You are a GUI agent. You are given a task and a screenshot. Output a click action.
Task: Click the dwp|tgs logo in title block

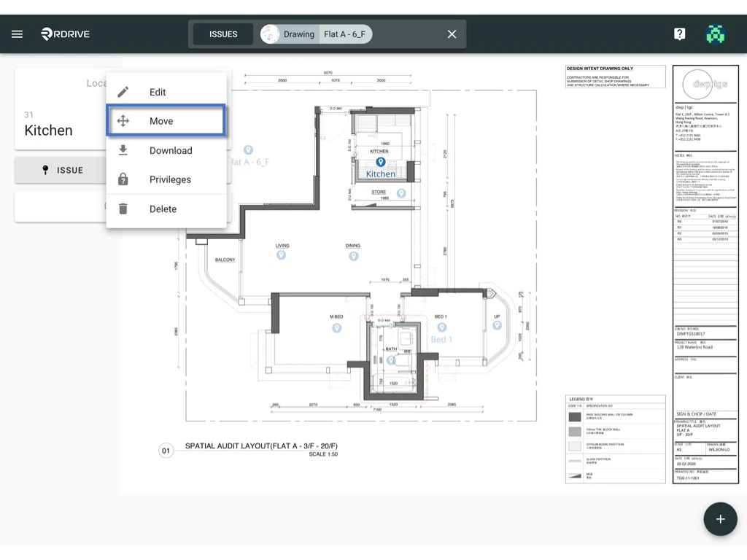[x=705, y=85]
